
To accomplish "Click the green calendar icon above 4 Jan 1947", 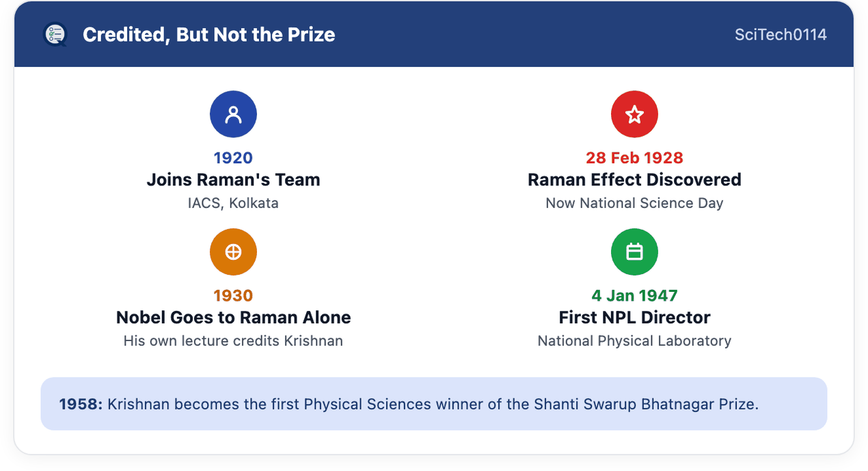I will (x=634, y=252).
